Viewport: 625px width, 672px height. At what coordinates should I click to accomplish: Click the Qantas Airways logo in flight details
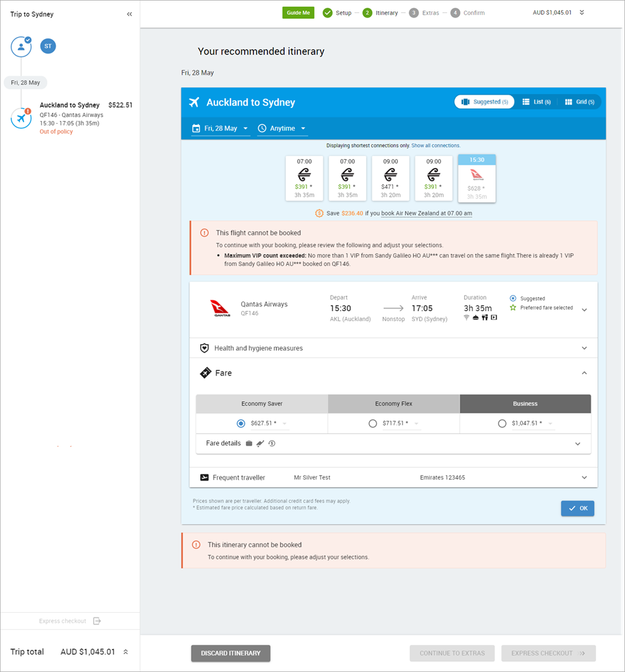point(220,308)
